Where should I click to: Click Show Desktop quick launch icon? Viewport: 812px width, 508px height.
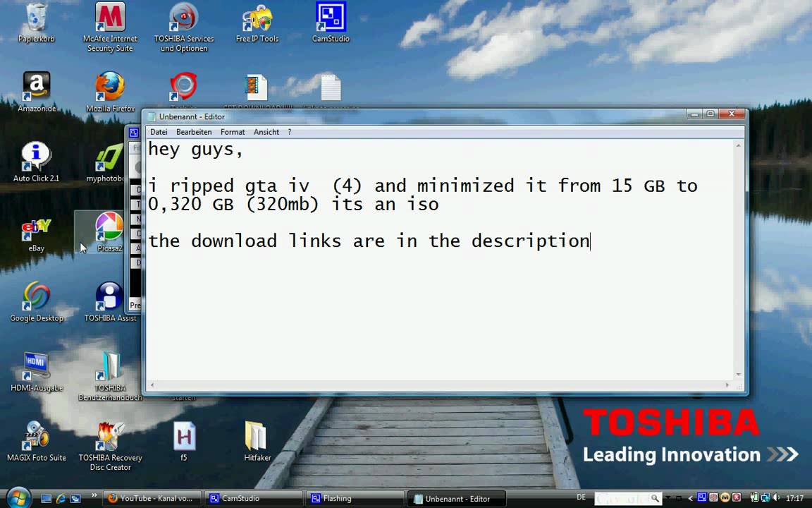46,499
